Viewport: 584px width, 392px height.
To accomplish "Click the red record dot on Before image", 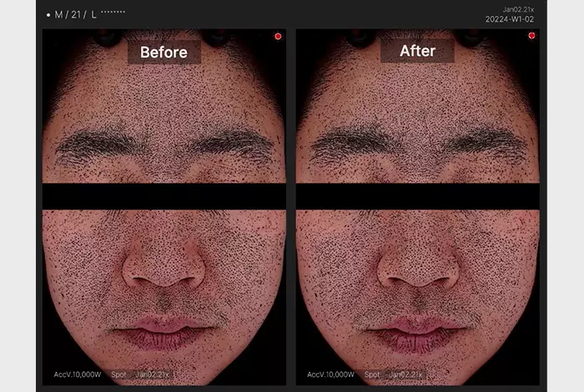I will pyautogui.click(x=278, y=37).
